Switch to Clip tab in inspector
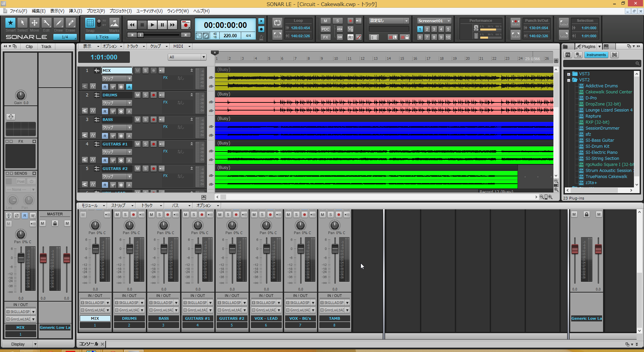The height and width of the screenshot is (352, 644). (x=29, y=47)
